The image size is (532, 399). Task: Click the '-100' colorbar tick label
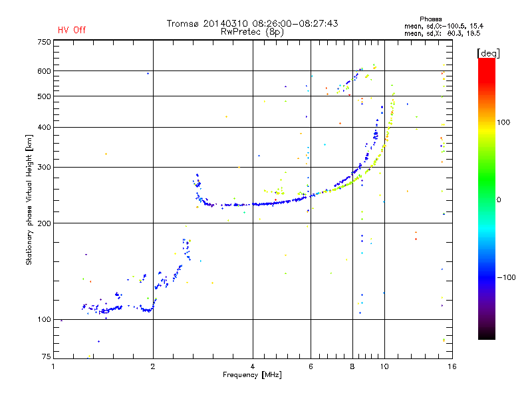tap(507, 277)
